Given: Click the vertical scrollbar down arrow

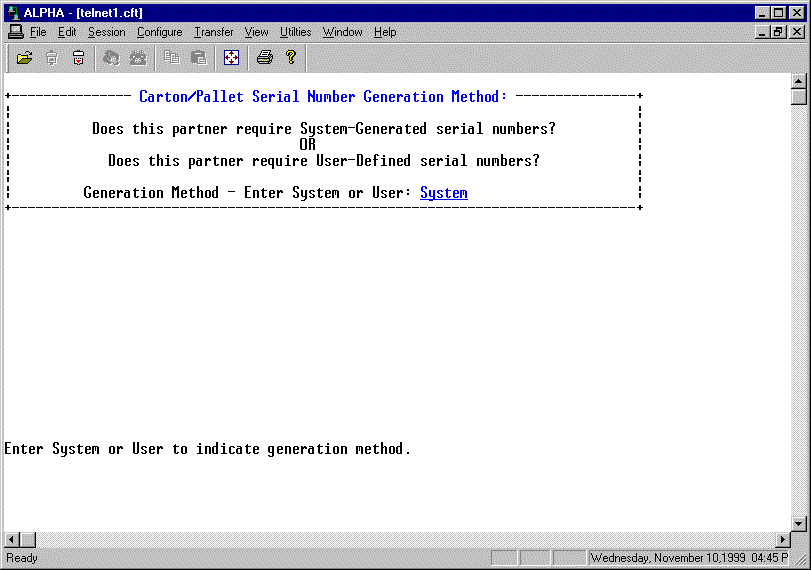Looking at the screenshot, I should (x=798, y=523).
